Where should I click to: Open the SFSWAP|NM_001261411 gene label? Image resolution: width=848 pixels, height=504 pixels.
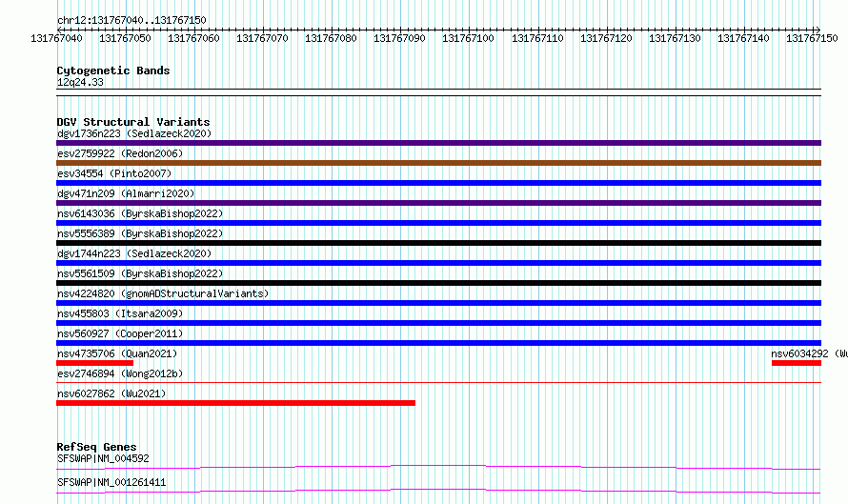pos(111,482)
